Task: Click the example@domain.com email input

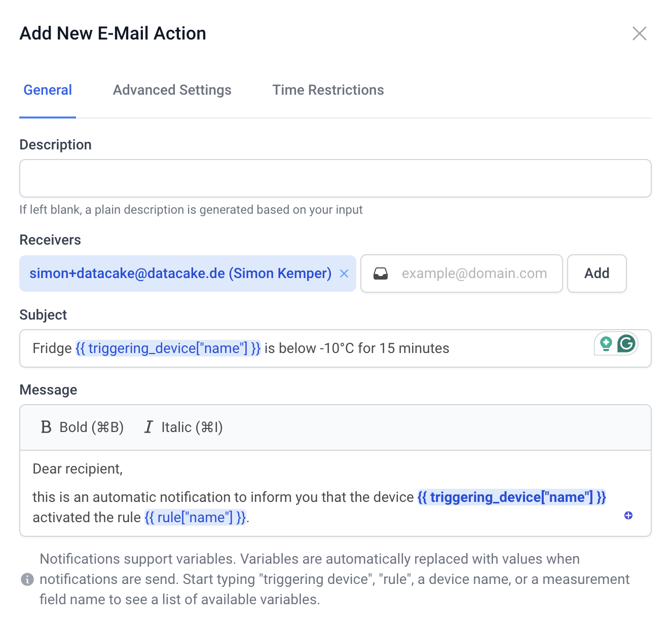Action: [x=474, y=273]
